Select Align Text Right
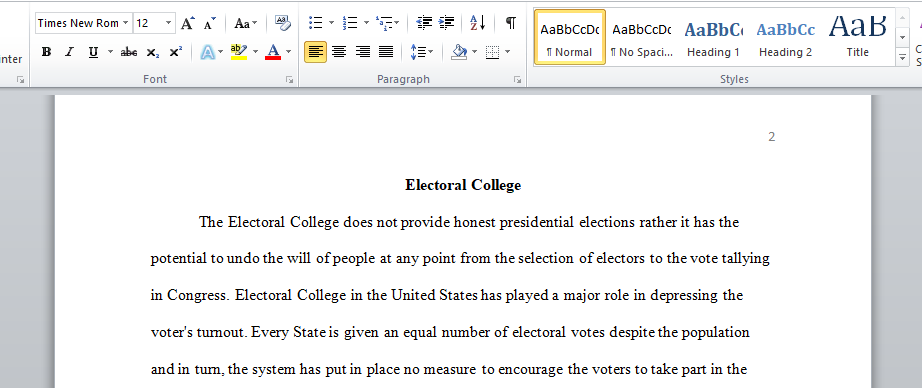 click(362, 52)
